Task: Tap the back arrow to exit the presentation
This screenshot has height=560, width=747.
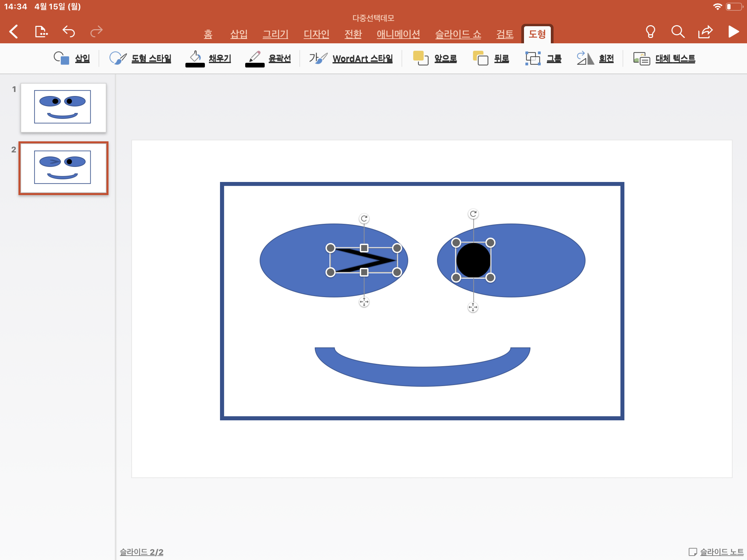Action: (x=13, y=32)
